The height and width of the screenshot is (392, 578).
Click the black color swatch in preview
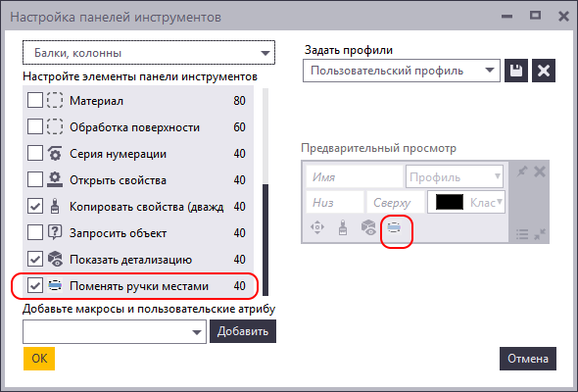[x=450, y=202]
